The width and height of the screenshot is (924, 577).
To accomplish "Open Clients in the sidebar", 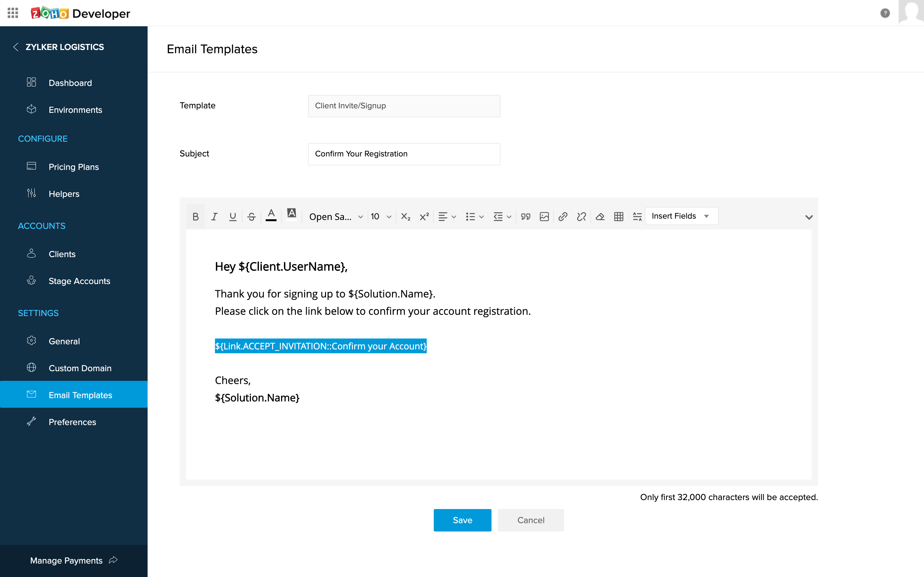I will [x=62, y=254].
